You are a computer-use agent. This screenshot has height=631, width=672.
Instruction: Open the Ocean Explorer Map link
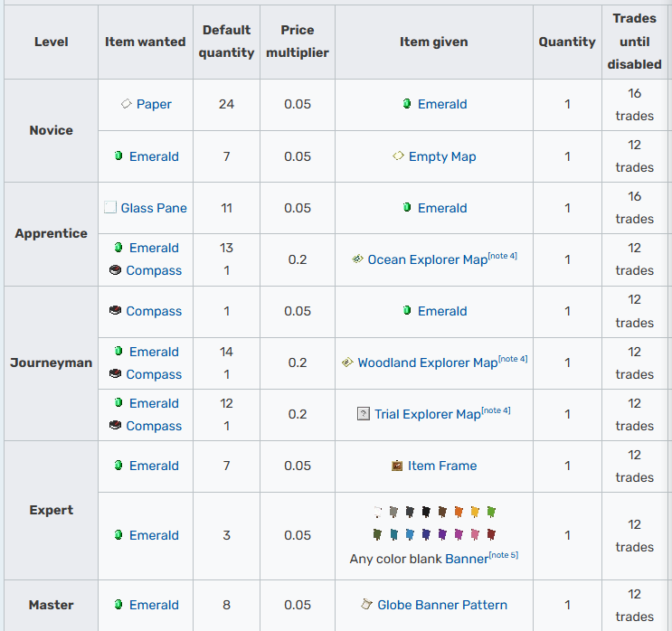point(427,259)
